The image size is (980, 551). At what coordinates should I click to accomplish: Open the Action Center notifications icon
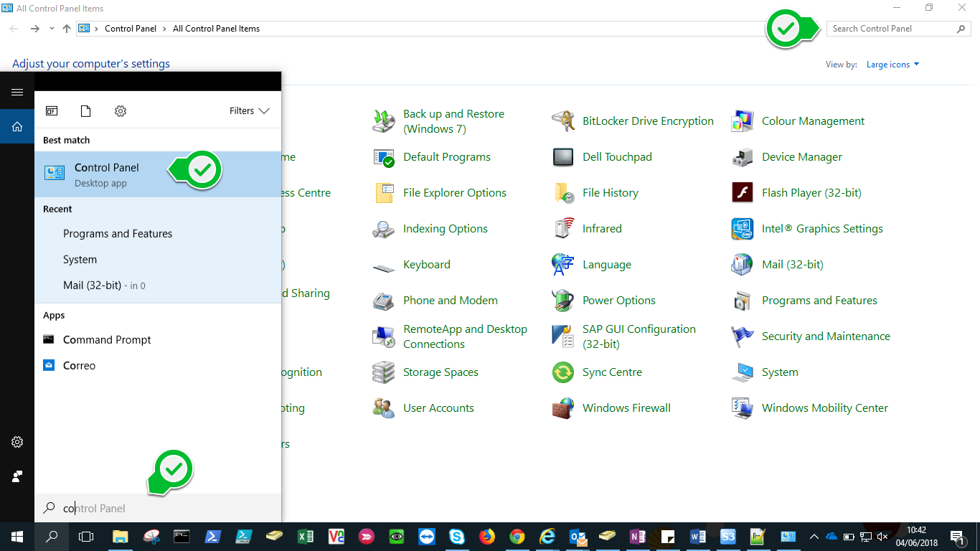958,537
